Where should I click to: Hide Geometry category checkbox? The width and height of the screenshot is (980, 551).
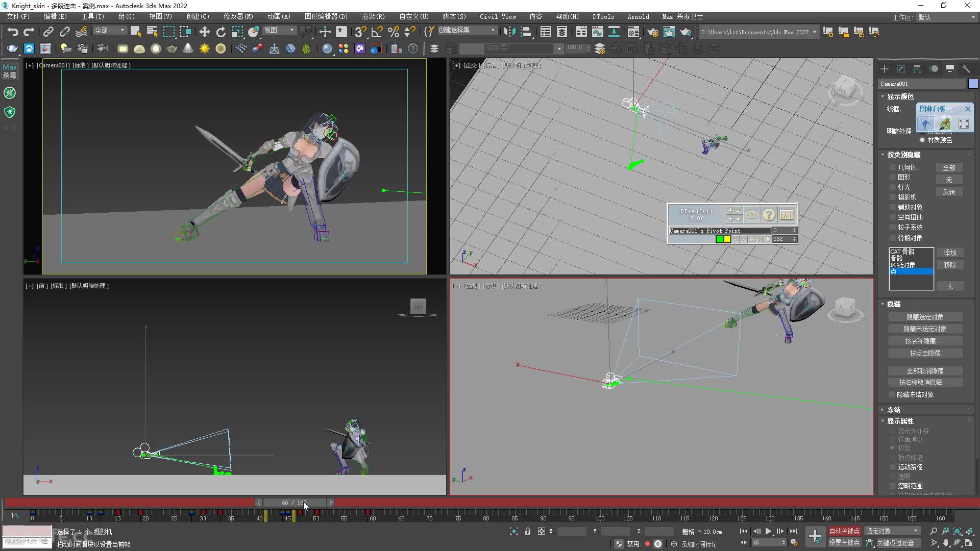(x=893, y=167)
